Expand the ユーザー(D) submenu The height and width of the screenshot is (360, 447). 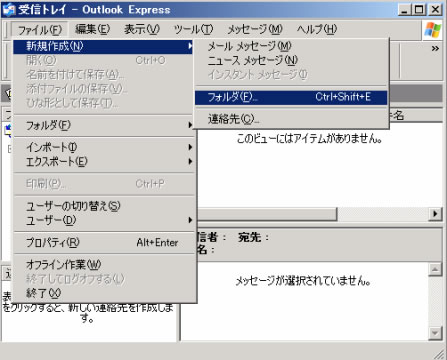pos(103,220)
